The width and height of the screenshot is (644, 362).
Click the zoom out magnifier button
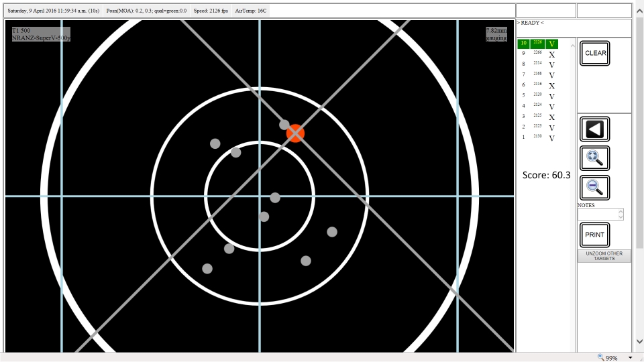click(594, 188)
